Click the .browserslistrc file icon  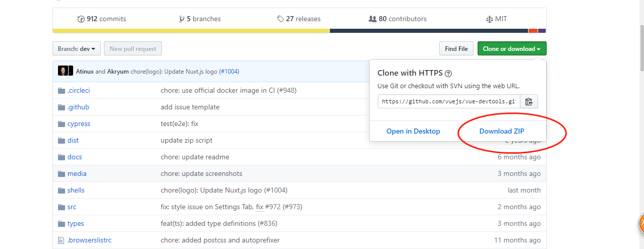(x=62, y=240)
